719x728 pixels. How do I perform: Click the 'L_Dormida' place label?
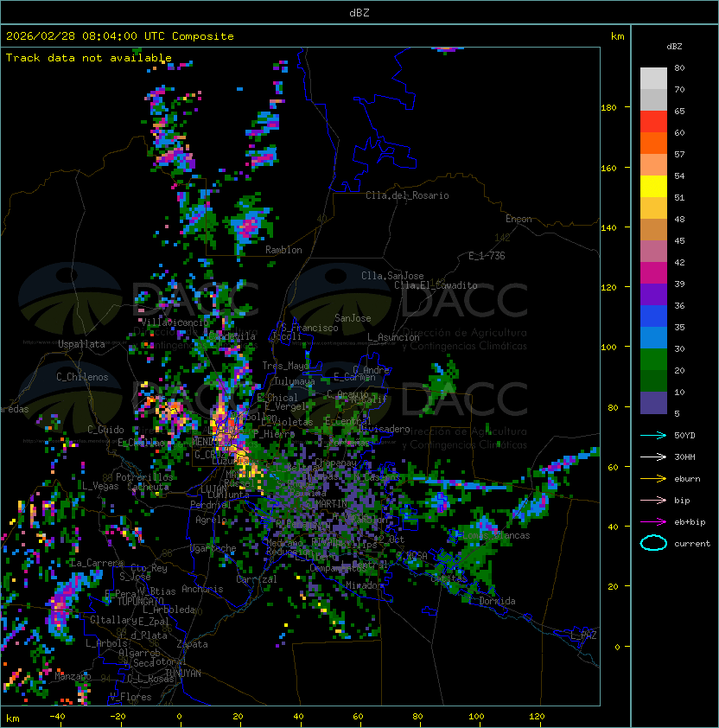(x=492, y=601)
